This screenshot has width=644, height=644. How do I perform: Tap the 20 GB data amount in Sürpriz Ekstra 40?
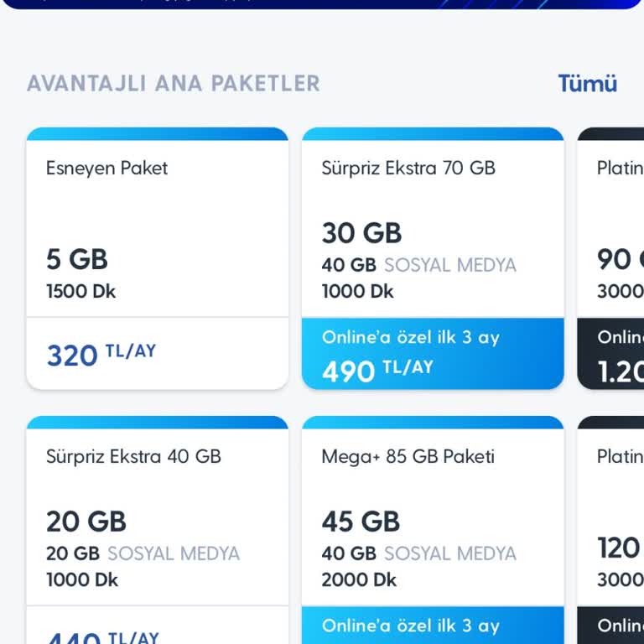(86, 521)
